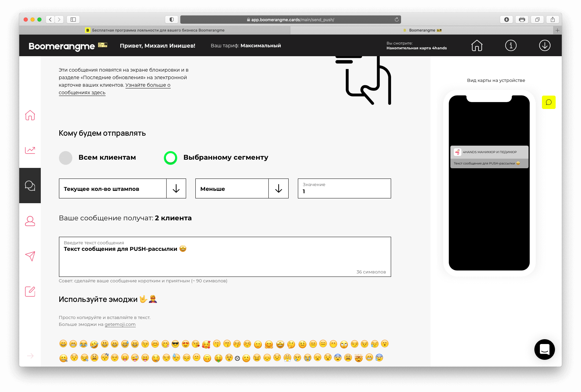581x392 pixels.
Task: Click the info icon in top header
Action: tap(511, 45)
